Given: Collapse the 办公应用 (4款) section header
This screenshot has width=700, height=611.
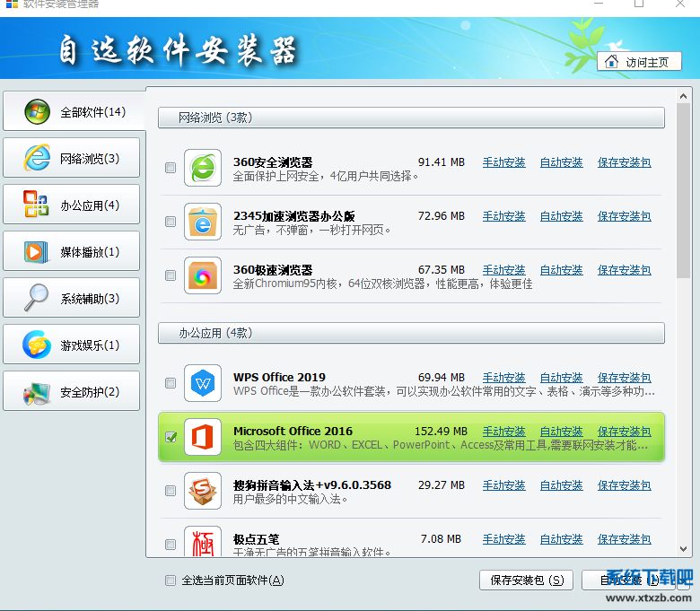Looking at the screenshot, I should 411,333.
